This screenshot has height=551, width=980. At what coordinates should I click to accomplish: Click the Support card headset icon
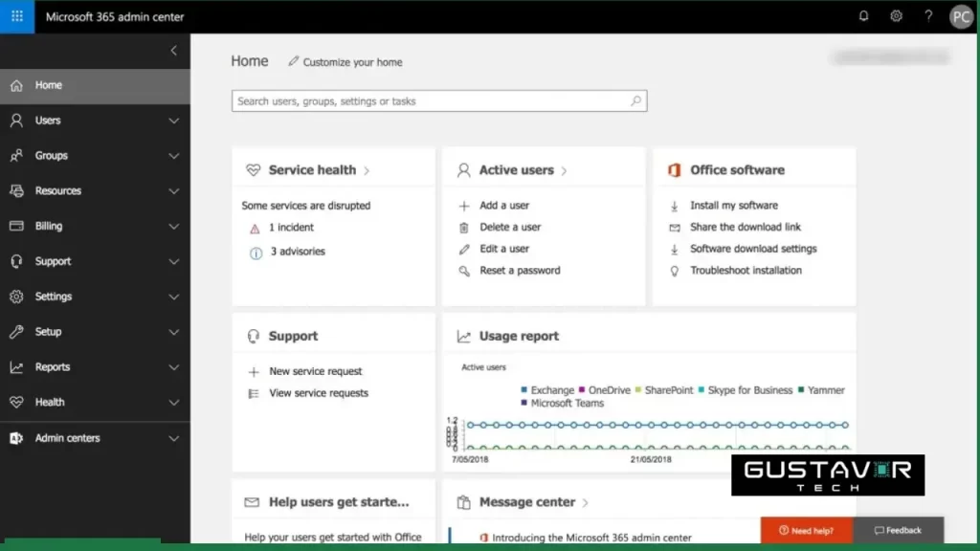pos(253,336)
